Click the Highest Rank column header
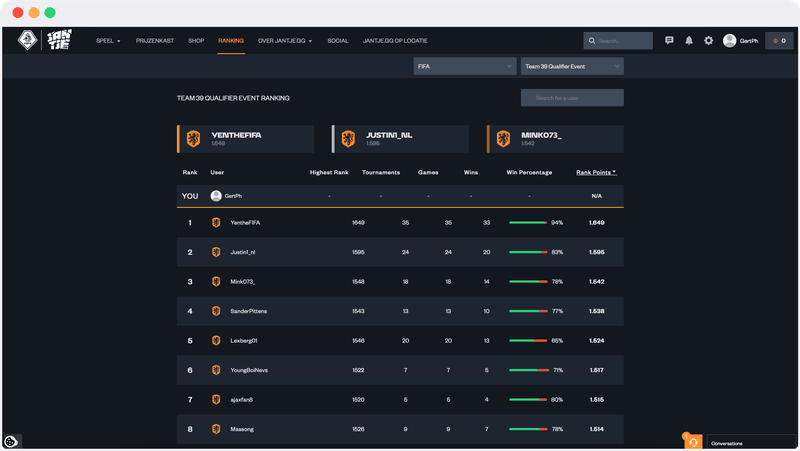This screenshot has height=451, width=800. [x=329, y=172]
